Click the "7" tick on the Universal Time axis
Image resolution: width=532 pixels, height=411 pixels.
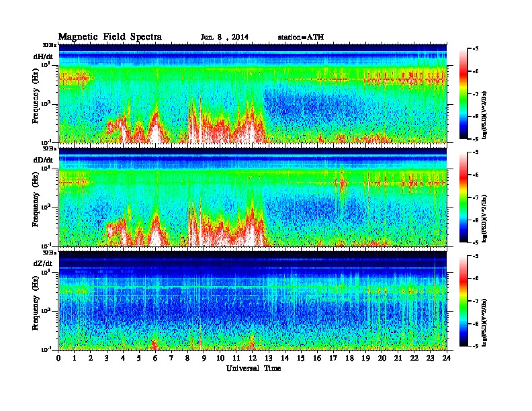click(x=172, y=358)
